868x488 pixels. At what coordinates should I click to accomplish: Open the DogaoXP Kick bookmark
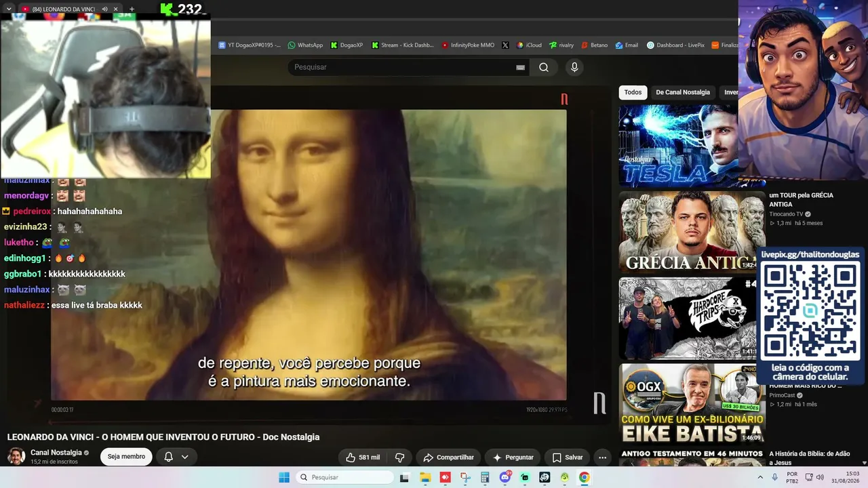(x=347, y=45)
